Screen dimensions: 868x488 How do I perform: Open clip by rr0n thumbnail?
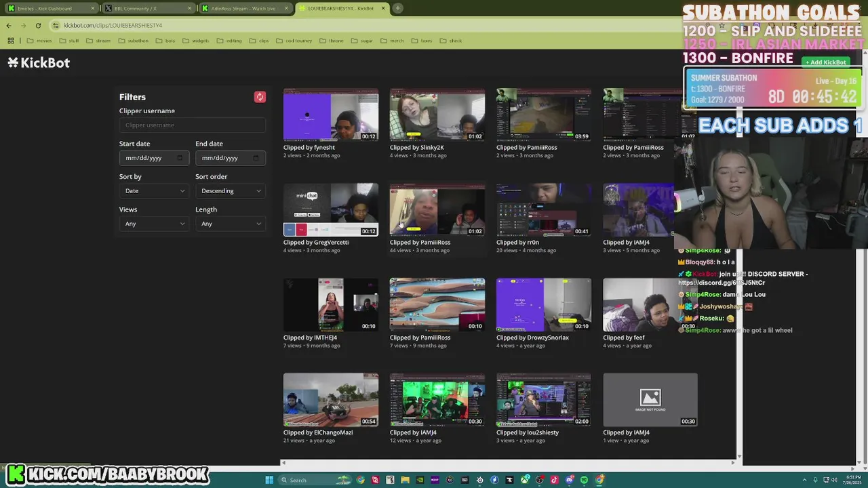tap(544, 209)
